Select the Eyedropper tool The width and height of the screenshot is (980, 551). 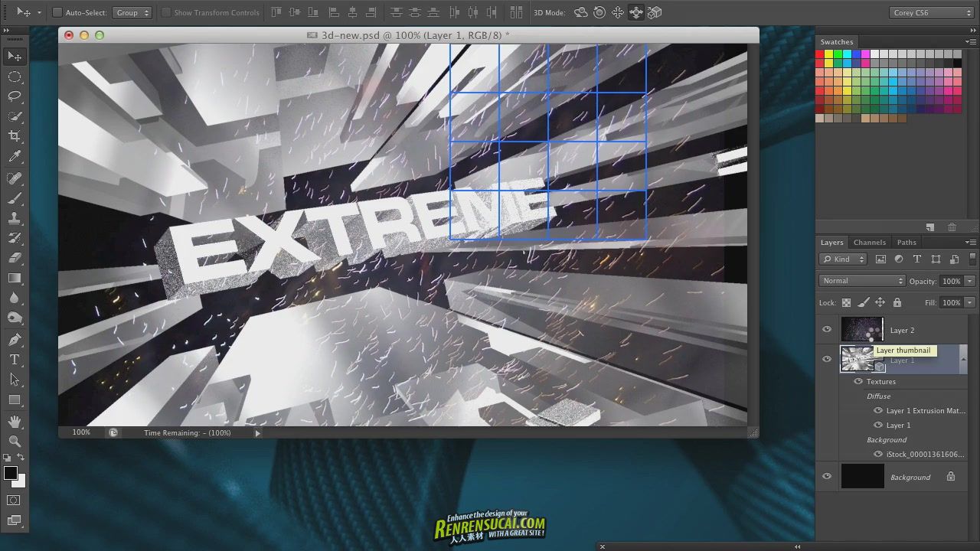point(15,157)
